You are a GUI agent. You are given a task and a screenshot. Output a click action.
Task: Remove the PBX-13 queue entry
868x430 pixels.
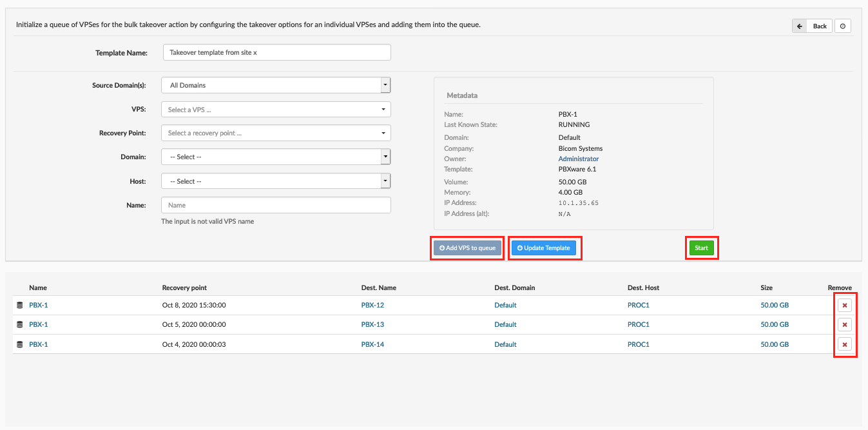click(844, 325)
